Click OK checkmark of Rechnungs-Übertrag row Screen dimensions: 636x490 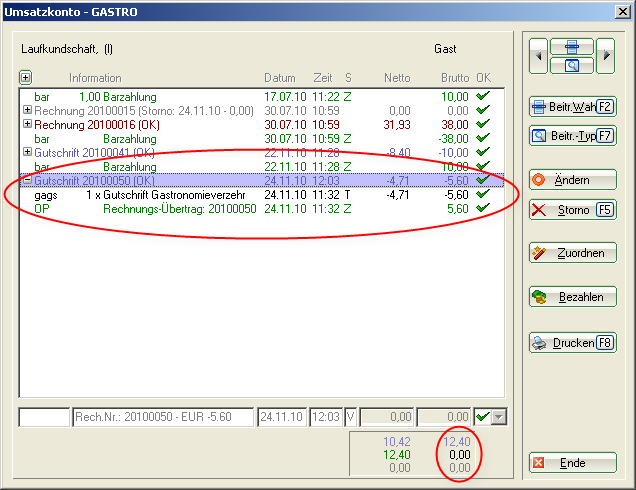click(483, 208)
